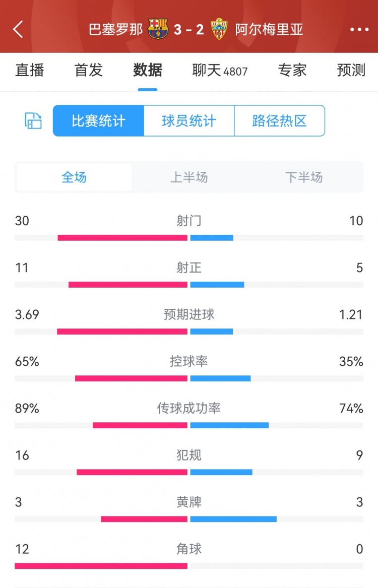Select the 球员统计 segment
The height and width of the screenshot is (588, 378).
tap(189, 121)
